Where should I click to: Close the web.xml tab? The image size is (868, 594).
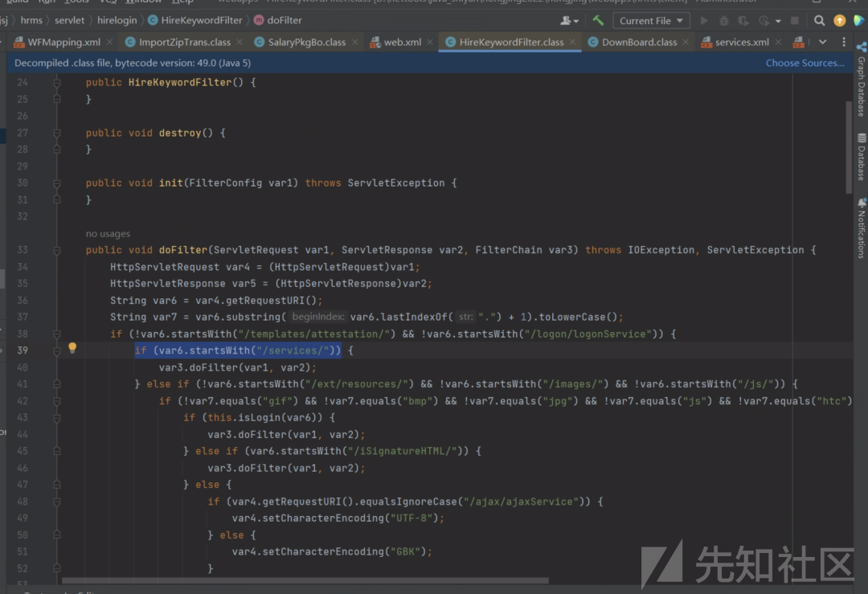pyautogui.click(x=430, y=42)
